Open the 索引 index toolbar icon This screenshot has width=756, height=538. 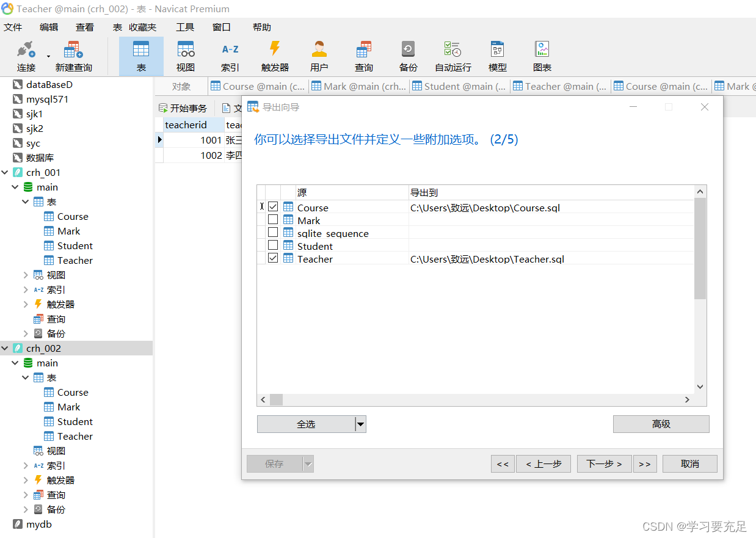(230, 56)
